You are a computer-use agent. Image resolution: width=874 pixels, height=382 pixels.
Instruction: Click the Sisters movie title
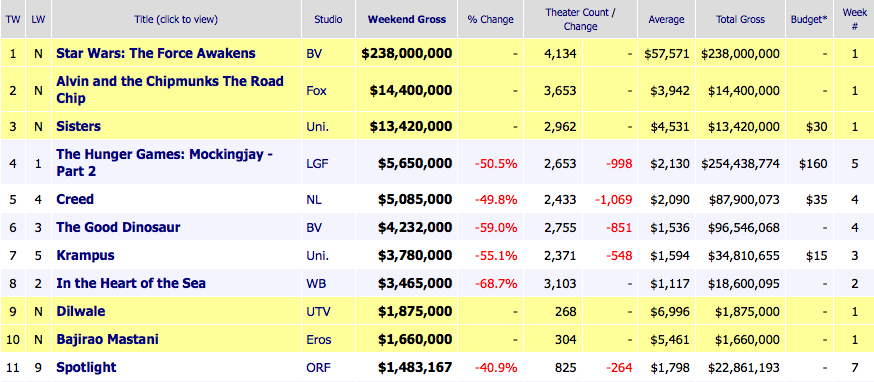[x=79, y=127]
